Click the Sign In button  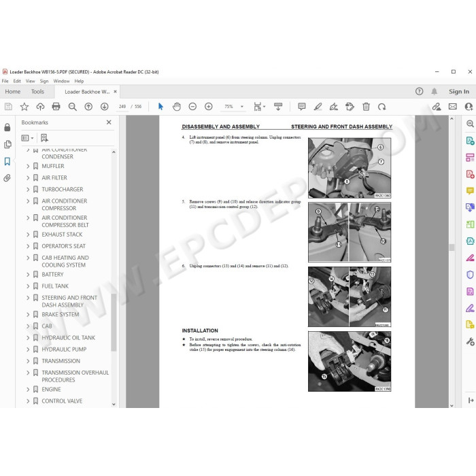459,91
